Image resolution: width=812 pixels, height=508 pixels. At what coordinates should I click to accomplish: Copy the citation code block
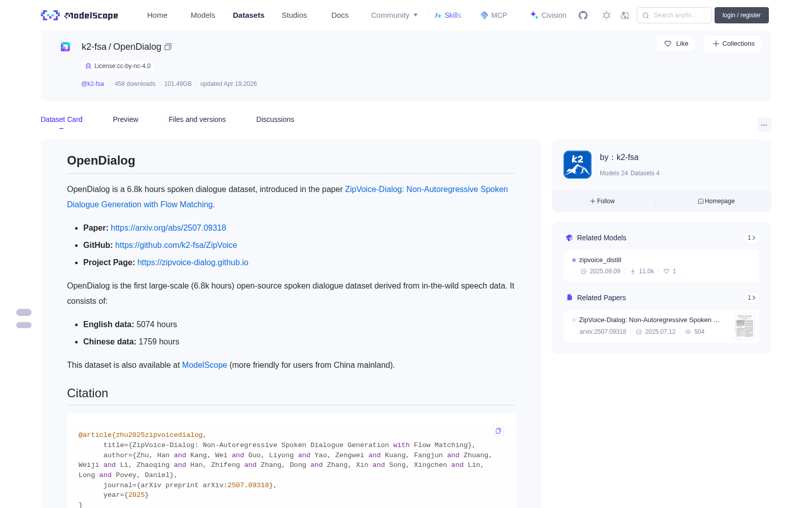pyautogui.click(x=498, y=431)
